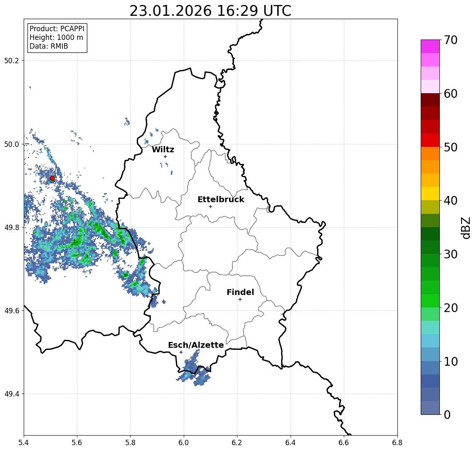Image resolution: width=476 pixels, height=451 pixels.
Task: Click the 6.8 longitude axis label
Action: pos(397,443)
